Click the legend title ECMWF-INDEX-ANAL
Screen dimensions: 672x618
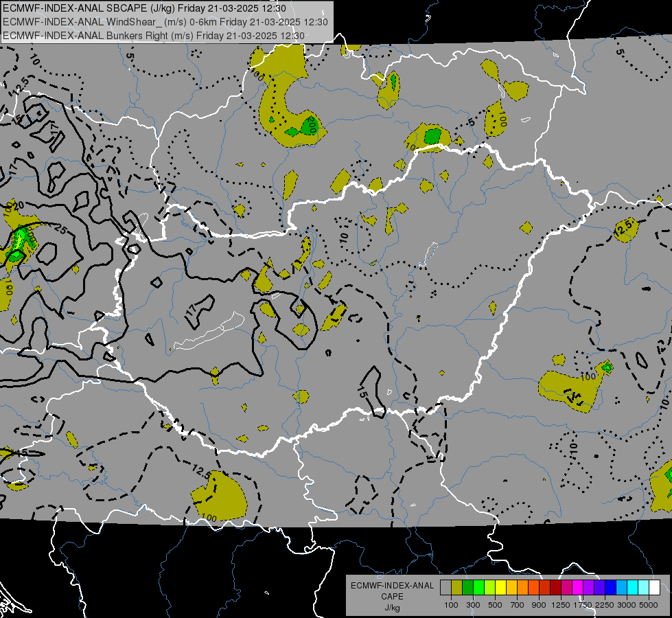pyautogui.click(x=392, y=586)
